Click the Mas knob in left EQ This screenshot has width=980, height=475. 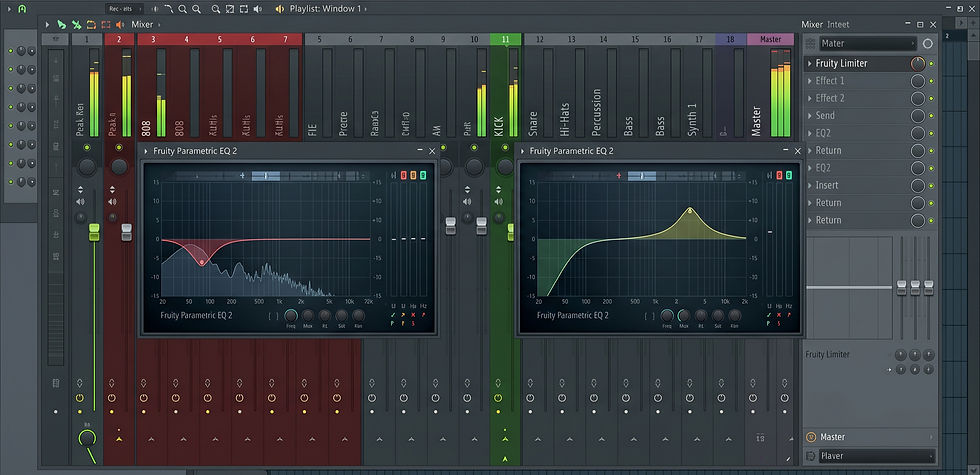coord(308,316)
